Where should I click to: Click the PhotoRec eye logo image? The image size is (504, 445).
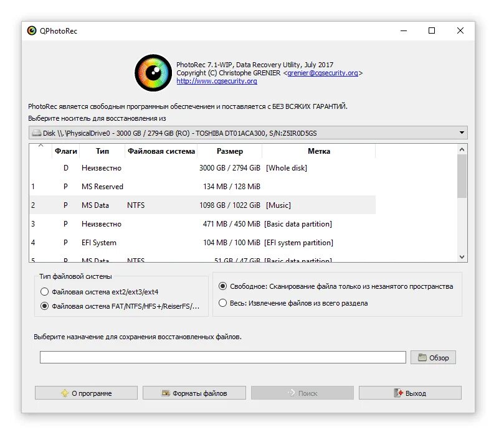click(153, 73)
